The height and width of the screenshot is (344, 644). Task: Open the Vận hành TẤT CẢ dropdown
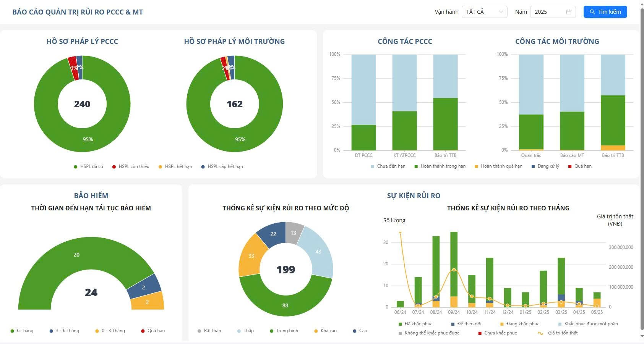pos(484,12)
